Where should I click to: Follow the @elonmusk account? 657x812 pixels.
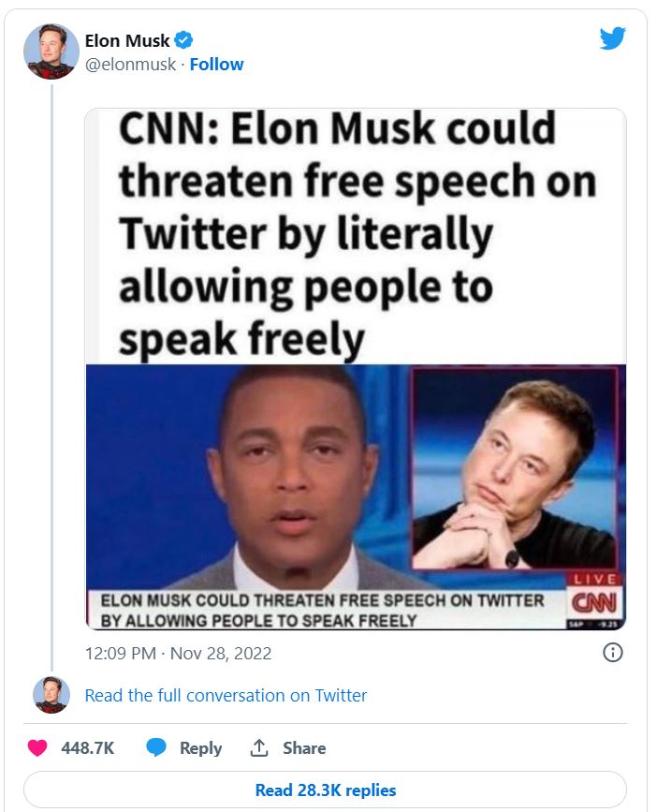216,64
